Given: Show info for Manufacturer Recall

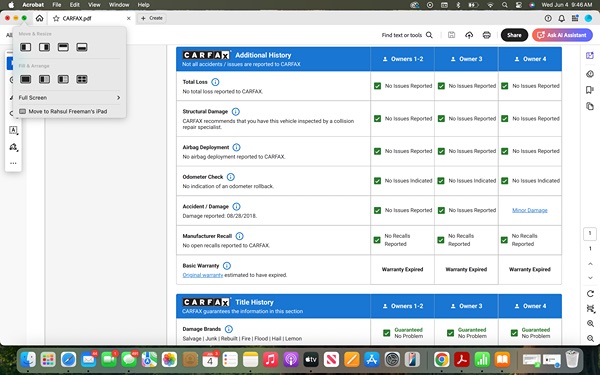Looking at the screenshot, I should tap(240, 236).
